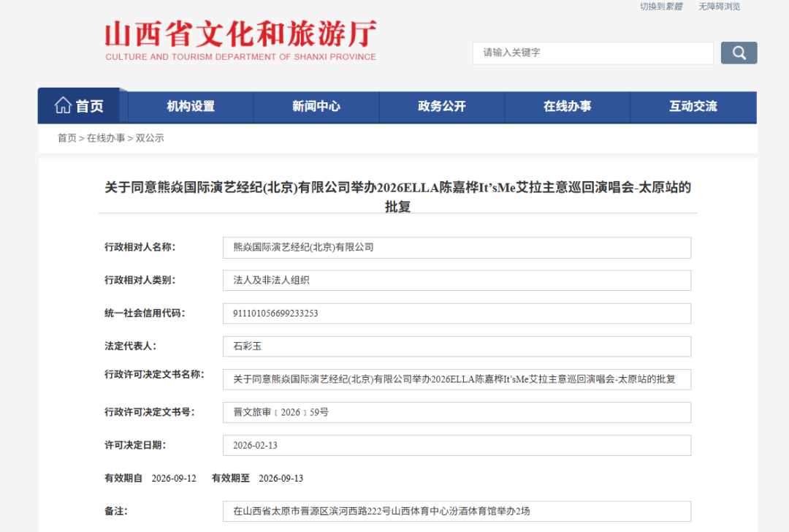Click the magnifier search button
The width and height of the screenshot is (789, 532).
(x=739, y=53)
